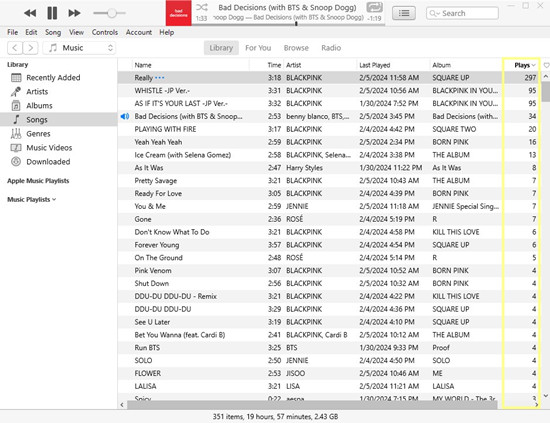The width and height of the screenshot is (550, 423).
Task: Click the vertical scrollbar down arrow
Action: pyautogui.click(x=545, y=396)
